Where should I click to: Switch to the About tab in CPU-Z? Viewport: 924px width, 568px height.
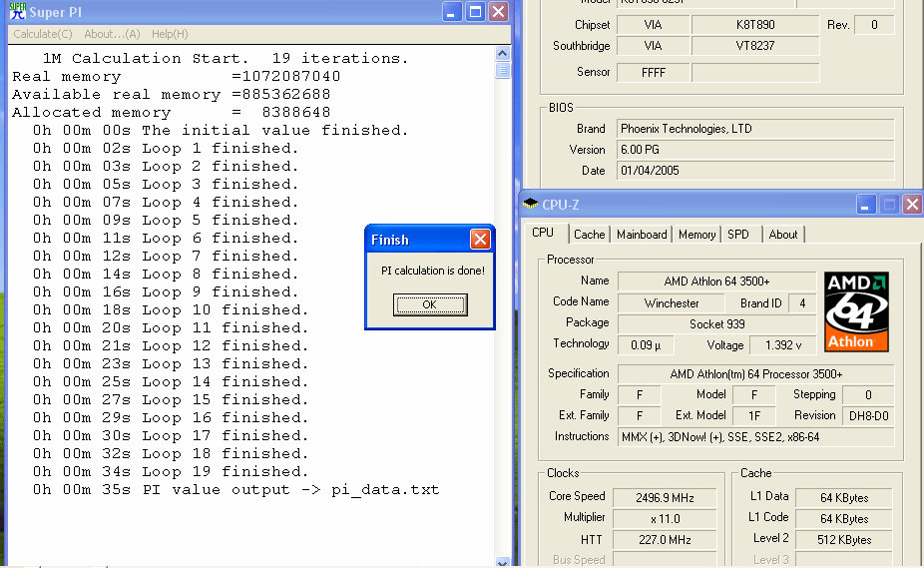pyautogui.click(x=783, y=235)
